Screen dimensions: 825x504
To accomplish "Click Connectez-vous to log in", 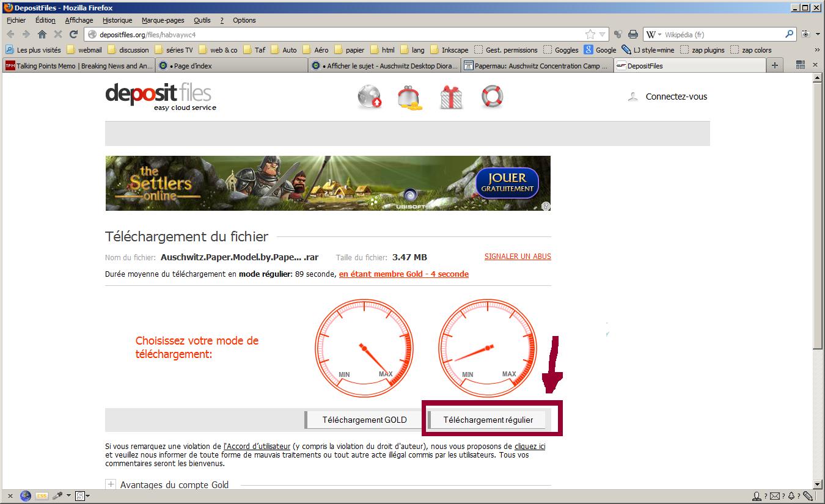I will point(676,97).
